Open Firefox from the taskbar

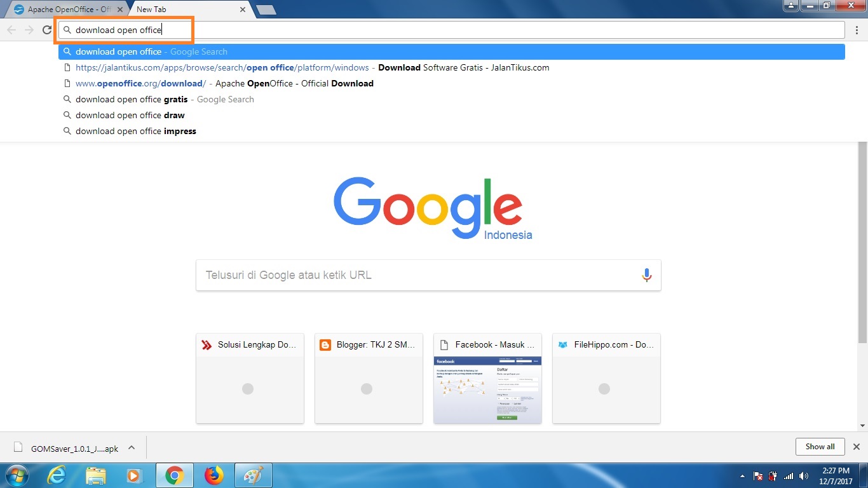coord(214,475)
